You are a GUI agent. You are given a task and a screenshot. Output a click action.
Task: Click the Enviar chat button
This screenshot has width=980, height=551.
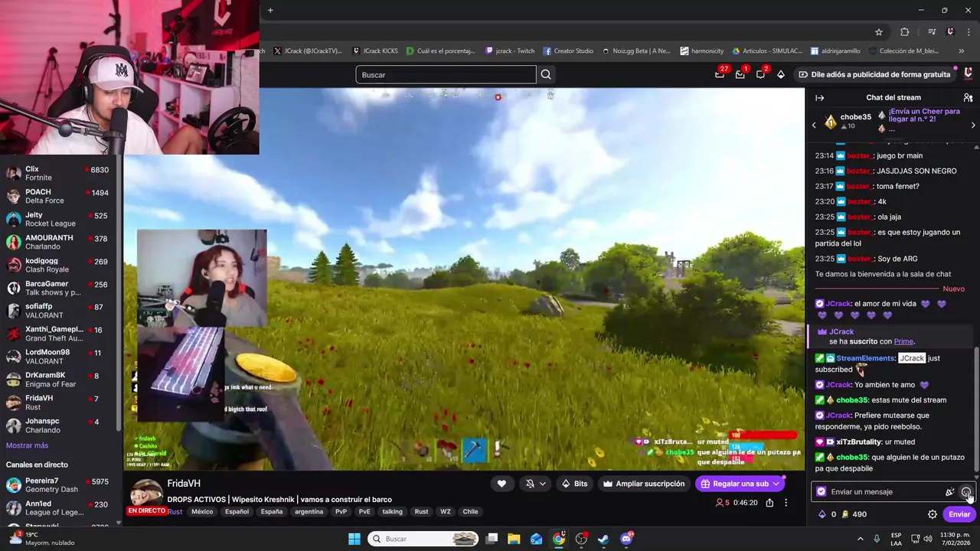point(959,514)
